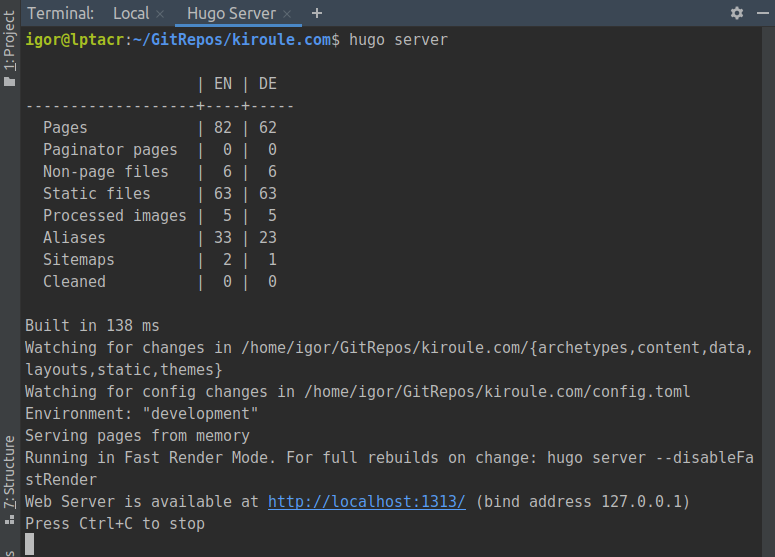Image resolution: width=775 pixels, height=557 pixels.
Task: Click the Sitemaps row label
Action: (79, 259)
